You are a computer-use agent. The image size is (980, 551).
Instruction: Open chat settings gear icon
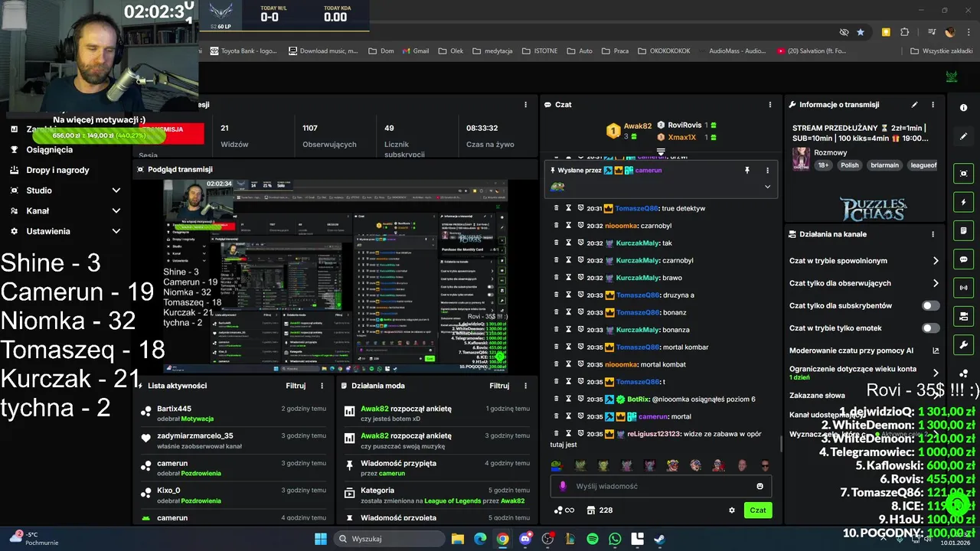click(732, 510)
